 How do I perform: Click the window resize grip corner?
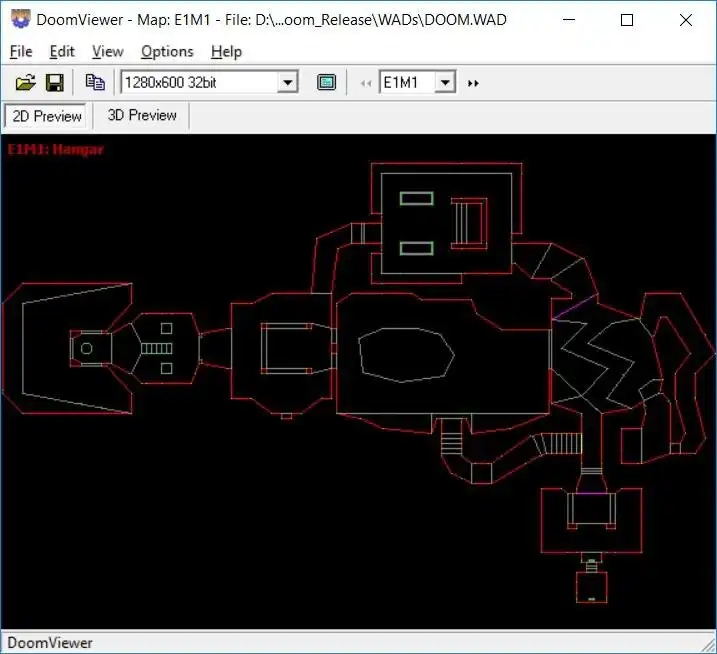(709, 645)
